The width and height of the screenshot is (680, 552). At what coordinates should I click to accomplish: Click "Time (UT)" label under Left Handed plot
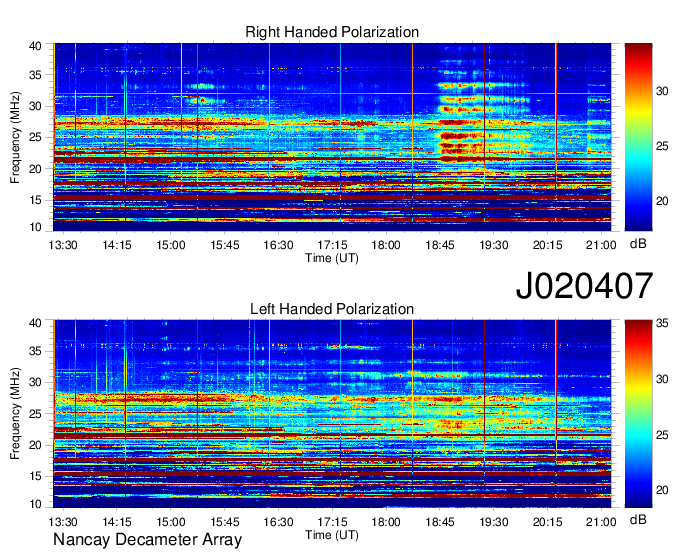point(332,535)
